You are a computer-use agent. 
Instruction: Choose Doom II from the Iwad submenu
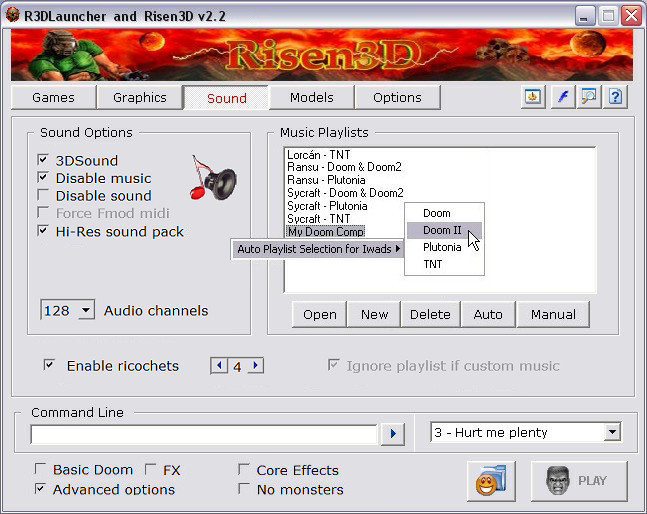pyautogui.click(x=444, y=230)
